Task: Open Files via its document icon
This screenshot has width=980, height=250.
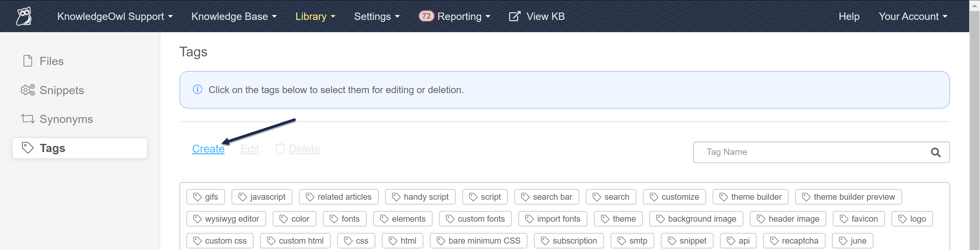Action: (28, 61)
